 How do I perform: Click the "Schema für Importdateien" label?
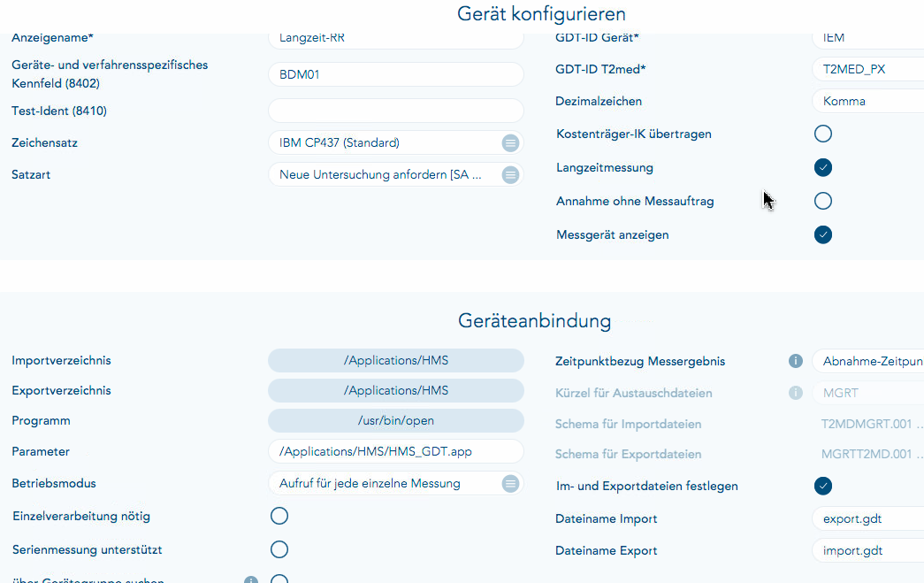tap(628, 424)
